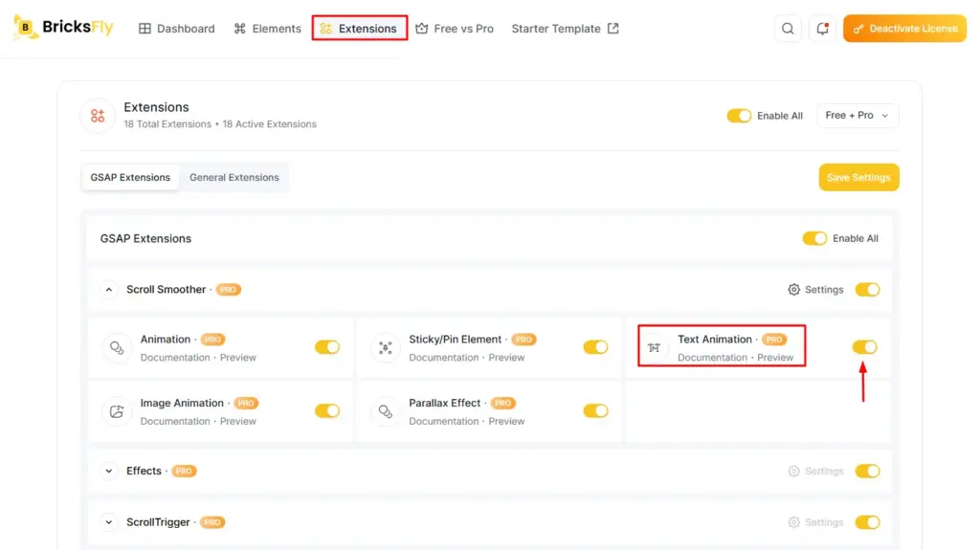Open Text Animation Preview link
Viewport: 980px width, 550px height.
775,358
